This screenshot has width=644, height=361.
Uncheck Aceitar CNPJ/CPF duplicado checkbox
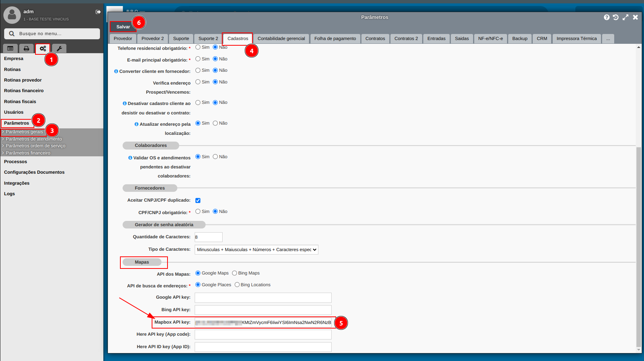pos(198,201)
